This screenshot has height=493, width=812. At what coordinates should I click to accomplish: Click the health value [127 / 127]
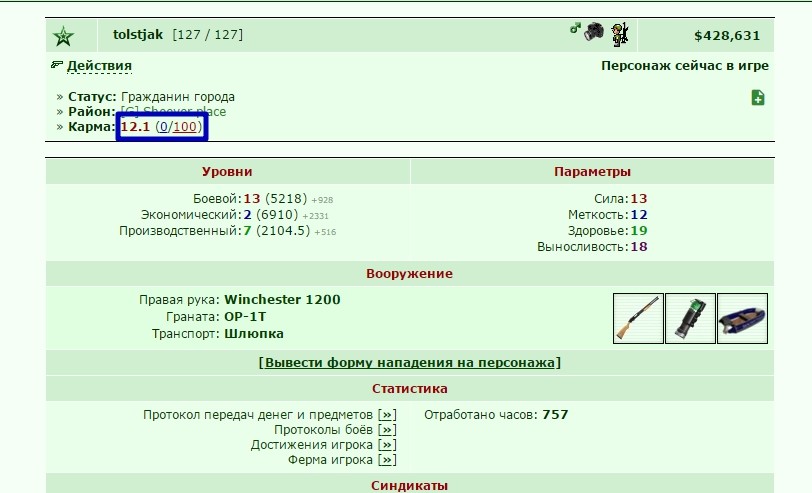click(x=208, y=35)
